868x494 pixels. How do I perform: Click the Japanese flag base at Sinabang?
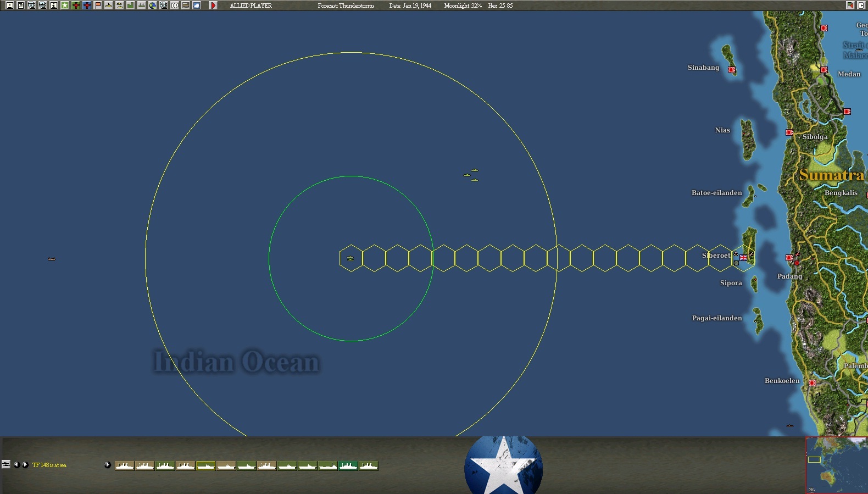click(732, 70)
